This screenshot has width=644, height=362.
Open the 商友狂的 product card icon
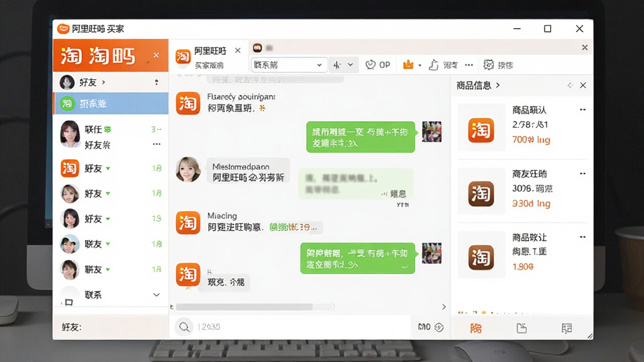(x=481, y=194)
